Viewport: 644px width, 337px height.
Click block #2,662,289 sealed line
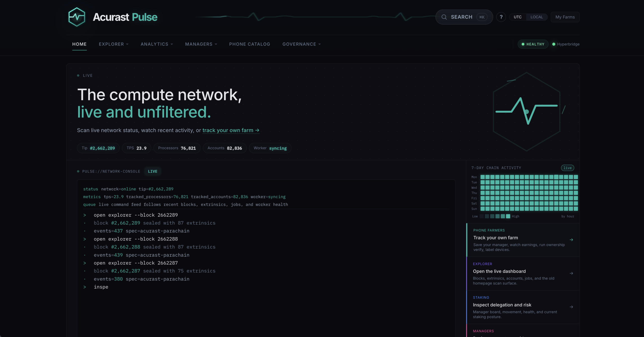tap(154, 223)
